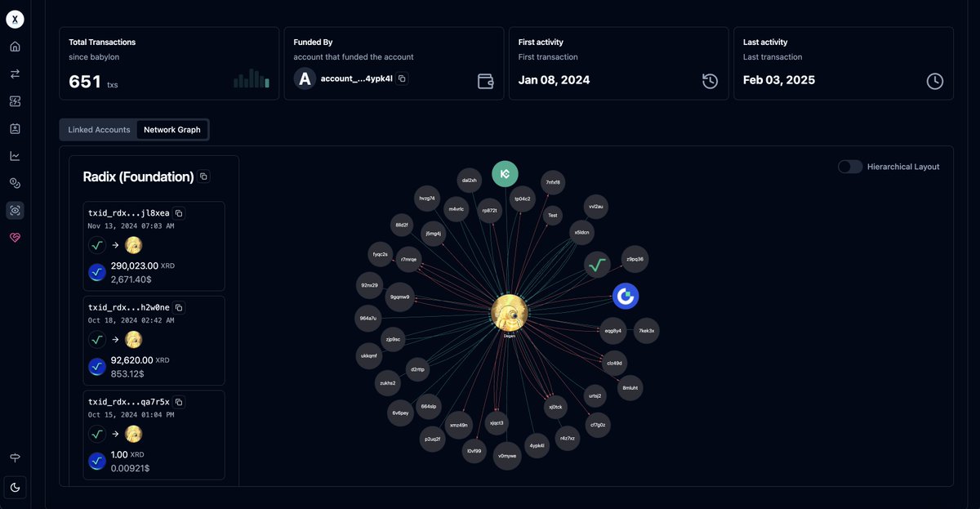Click the bar chart in Total Transactions card
This screenshot has height=509, width=980.
[x=252, y=78]
